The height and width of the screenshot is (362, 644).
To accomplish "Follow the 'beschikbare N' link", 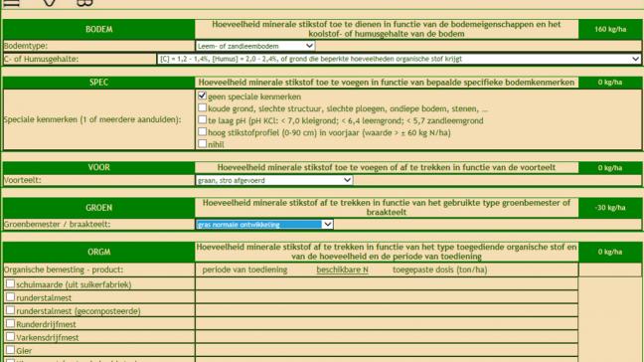I will 342,270.
